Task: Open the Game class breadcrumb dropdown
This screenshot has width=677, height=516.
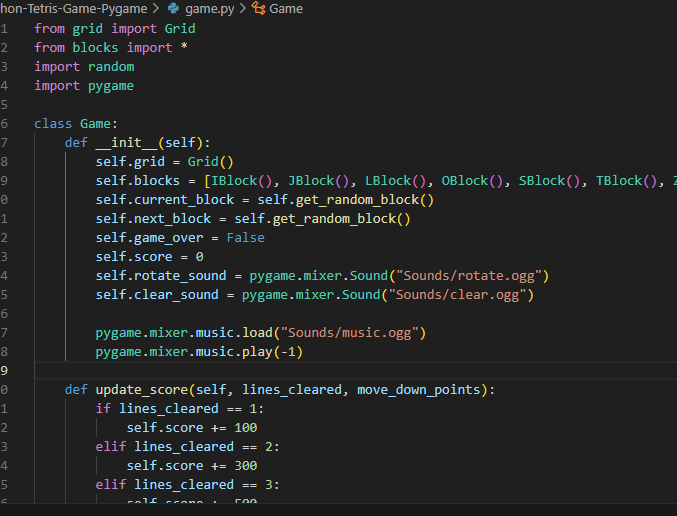Action: pos(286,9)
